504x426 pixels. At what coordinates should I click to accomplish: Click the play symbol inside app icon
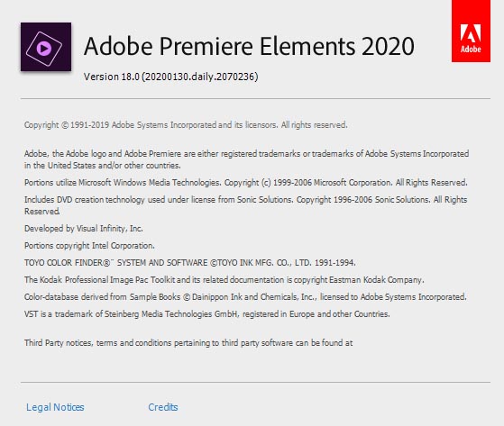(x=43, y=49)
